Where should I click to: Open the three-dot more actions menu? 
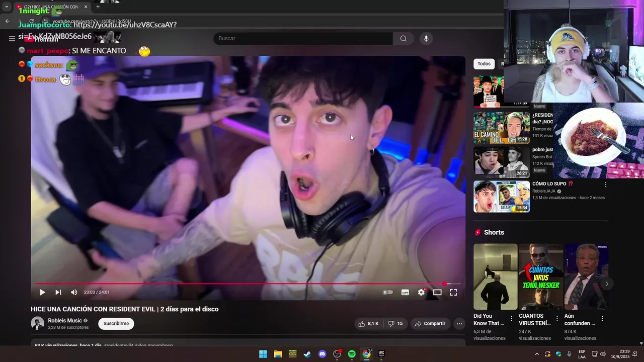pos(459,324)
